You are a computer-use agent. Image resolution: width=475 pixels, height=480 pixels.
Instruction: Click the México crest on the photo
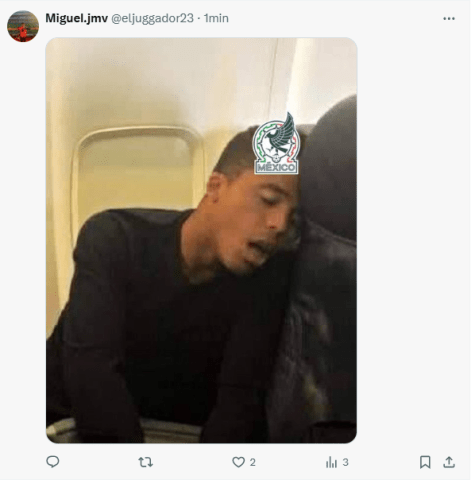click(276, 144)
